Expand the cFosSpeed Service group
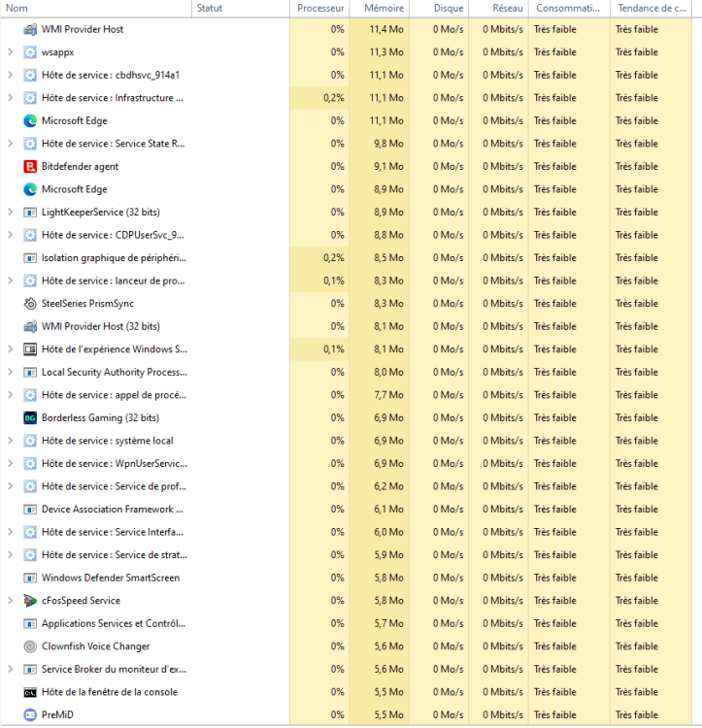 (x=10, y=601)
